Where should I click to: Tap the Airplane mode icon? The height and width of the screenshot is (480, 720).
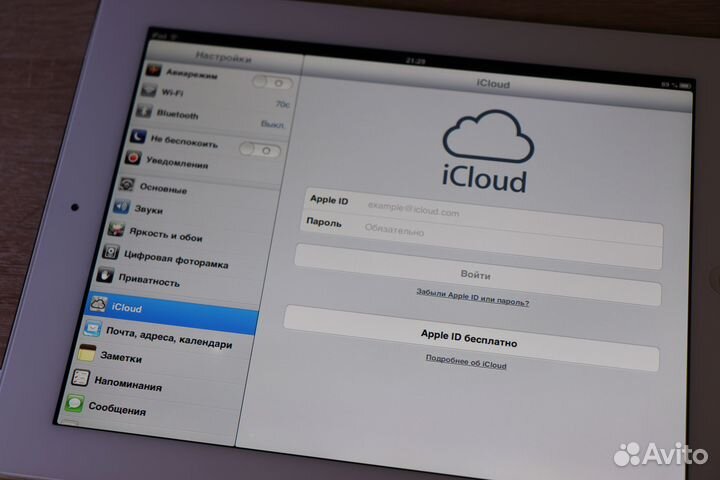[x=153, y=71]
